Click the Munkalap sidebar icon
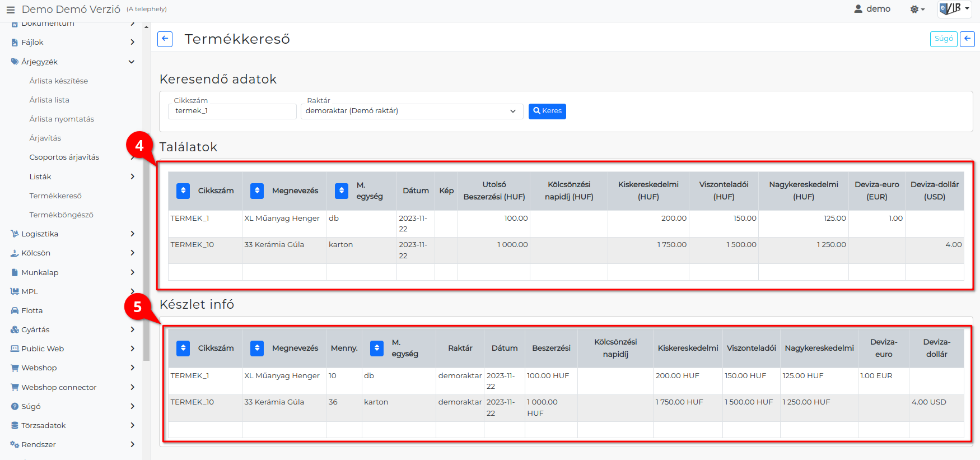Image resolution: width=980 pixels, height=460 pixels. tap(15, 272)
